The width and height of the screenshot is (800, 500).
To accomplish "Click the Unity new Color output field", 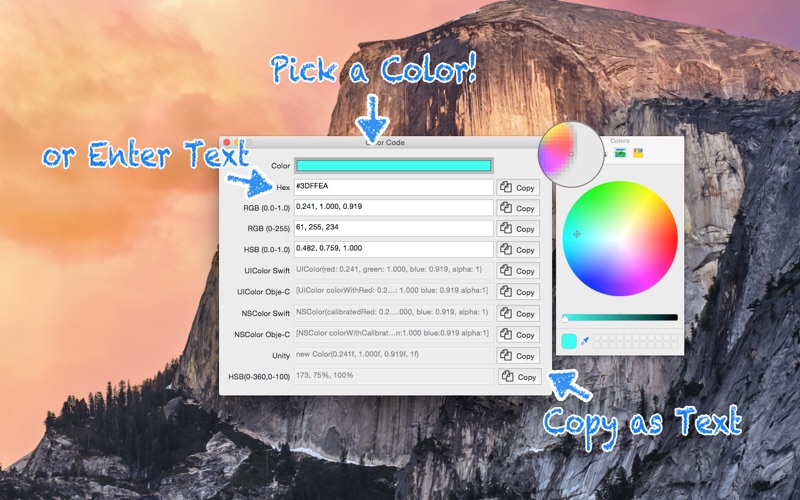I will pos(393,355).
